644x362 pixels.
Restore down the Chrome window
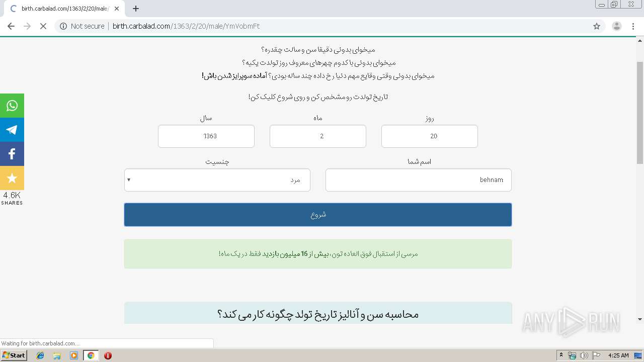click(x=614, y=5)
